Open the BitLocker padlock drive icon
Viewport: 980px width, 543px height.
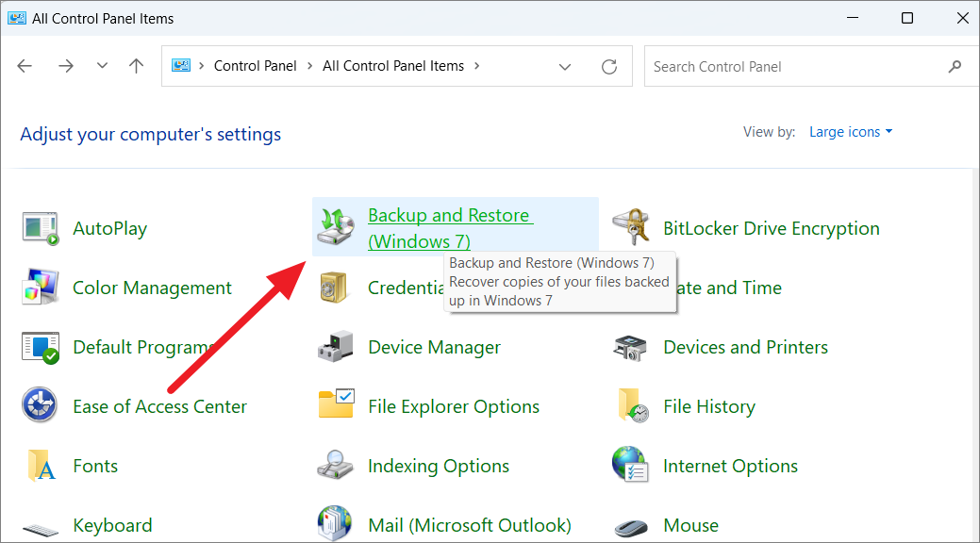click(631, 227)
